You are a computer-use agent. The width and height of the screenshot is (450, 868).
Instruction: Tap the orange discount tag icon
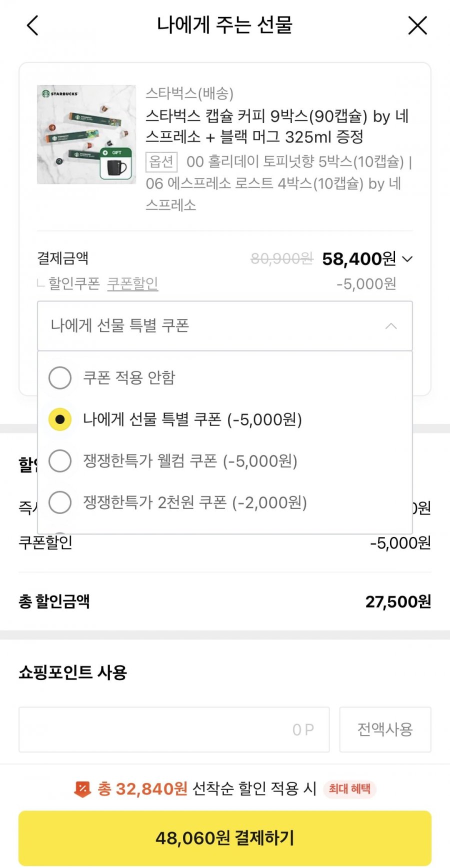82,789
